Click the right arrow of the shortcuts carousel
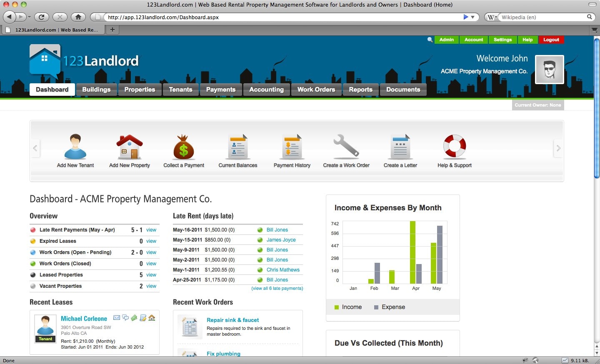 [x=558, y=148]
